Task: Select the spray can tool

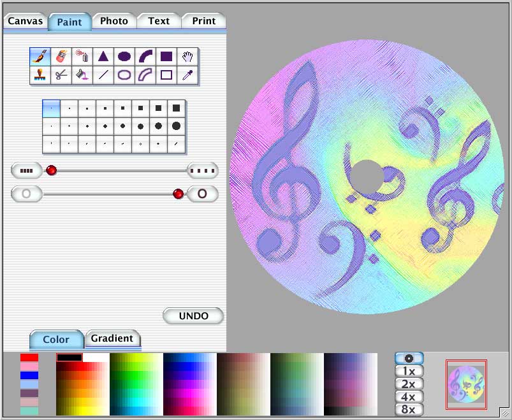Action: (x=82, y=57)
